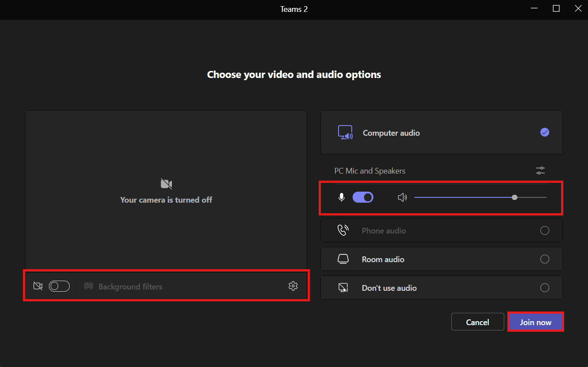Toggle the microphone switch off
The height and width of the screenshot is (367, 588).
coord(363,197)
